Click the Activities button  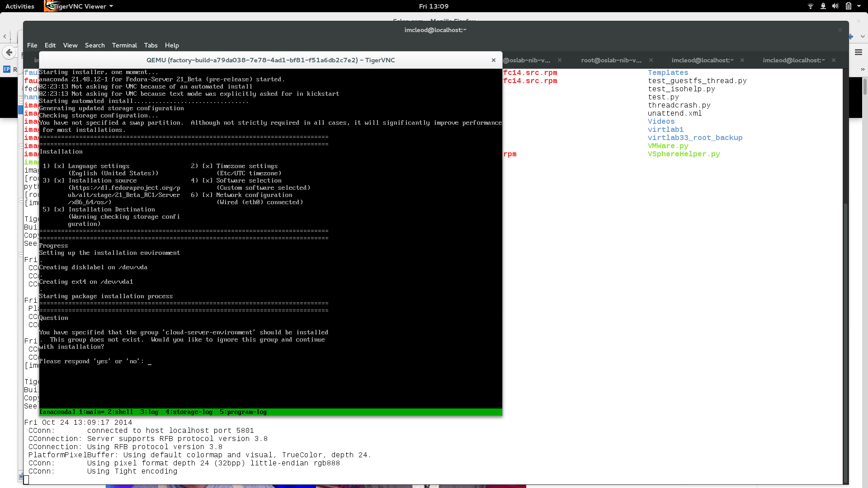[19, 6]
